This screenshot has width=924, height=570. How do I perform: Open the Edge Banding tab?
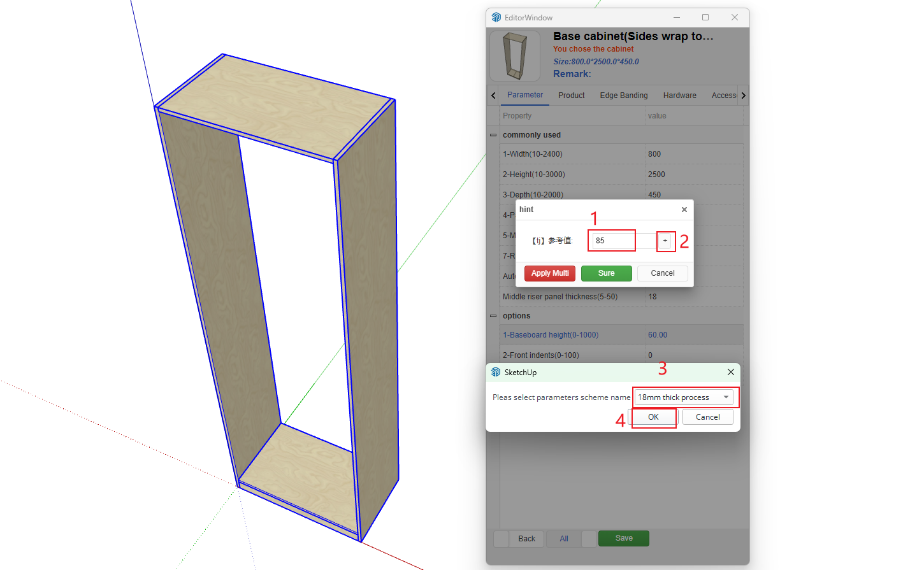pyautogui.click(x=623, y=96)
